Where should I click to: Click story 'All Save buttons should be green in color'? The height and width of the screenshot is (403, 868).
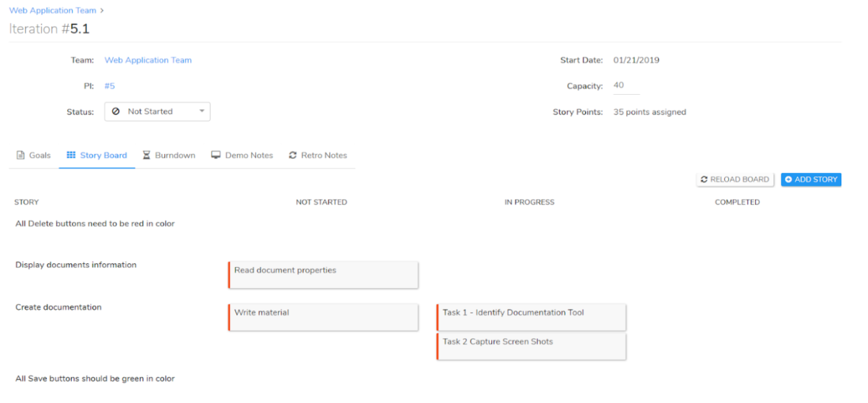pos(95,379)
